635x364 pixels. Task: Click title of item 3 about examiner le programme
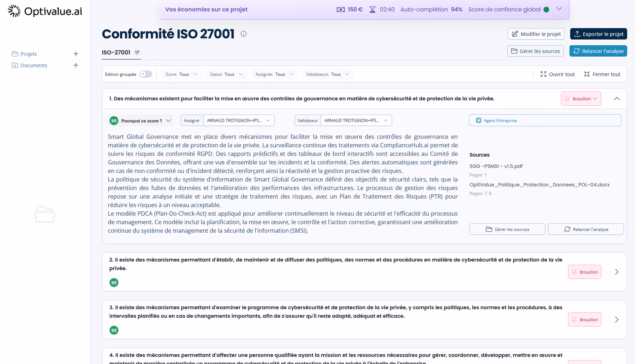(336, 312)
